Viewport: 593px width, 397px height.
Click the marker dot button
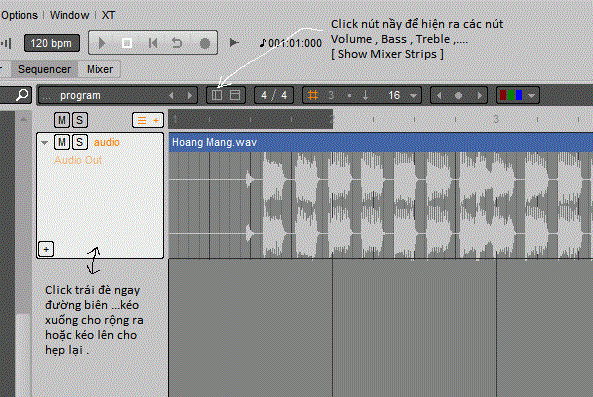click(458, 95)
